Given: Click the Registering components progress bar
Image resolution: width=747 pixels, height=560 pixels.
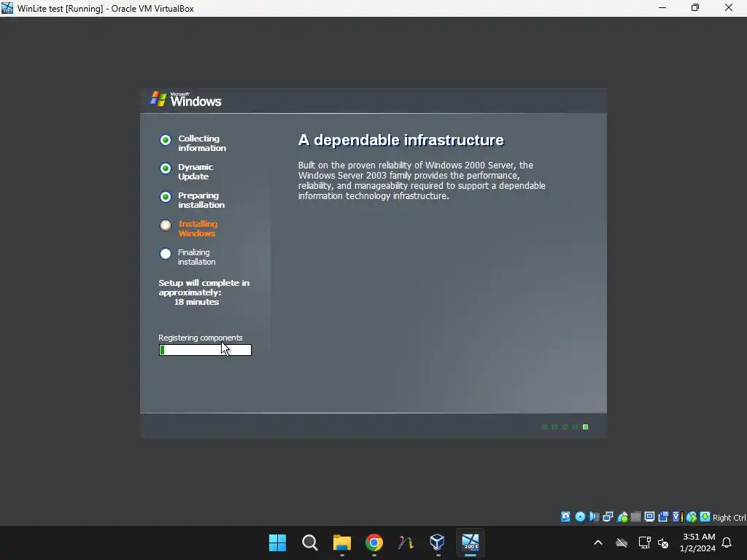Looking at the screenshot, I should click(x=205, y=350).
